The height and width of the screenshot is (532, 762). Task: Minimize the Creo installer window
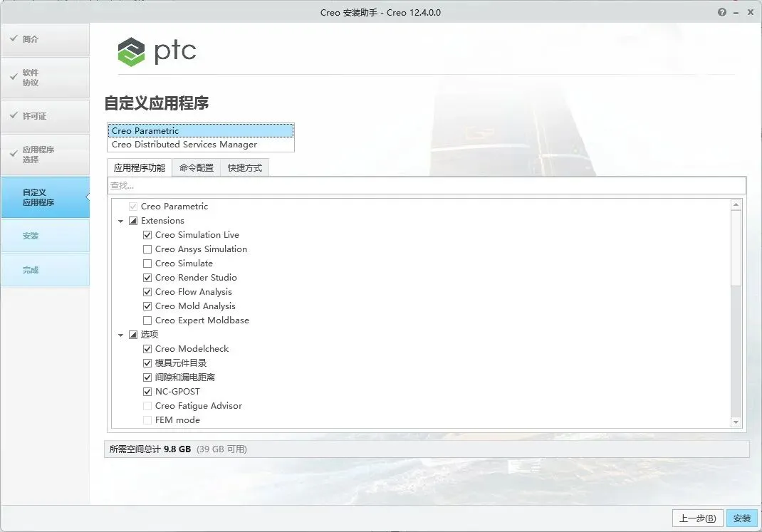click(736, 13)
